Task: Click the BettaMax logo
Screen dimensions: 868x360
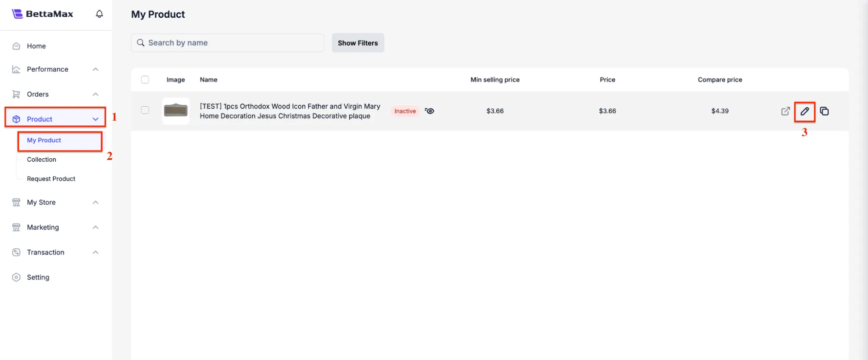Action: [43, 14]
